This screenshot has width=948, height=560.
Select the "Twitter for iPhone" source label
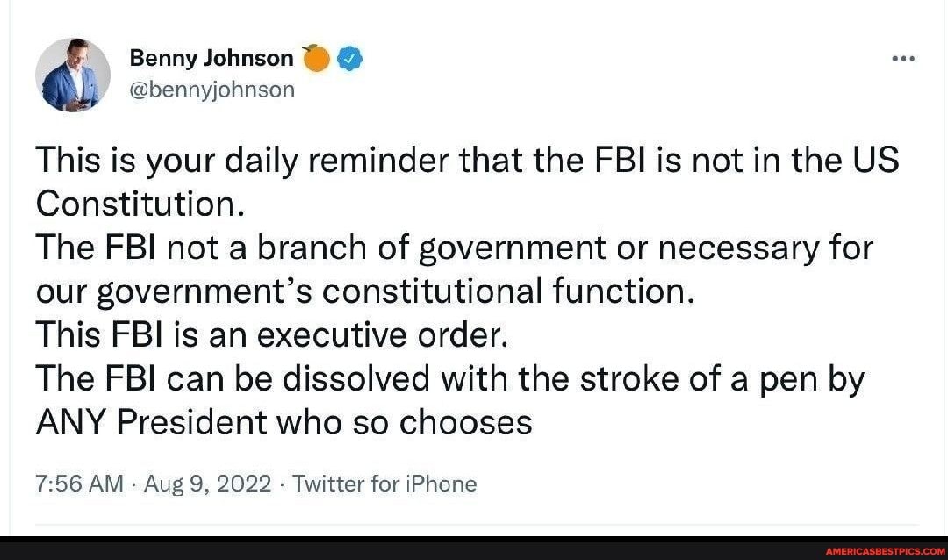(384, 484)
